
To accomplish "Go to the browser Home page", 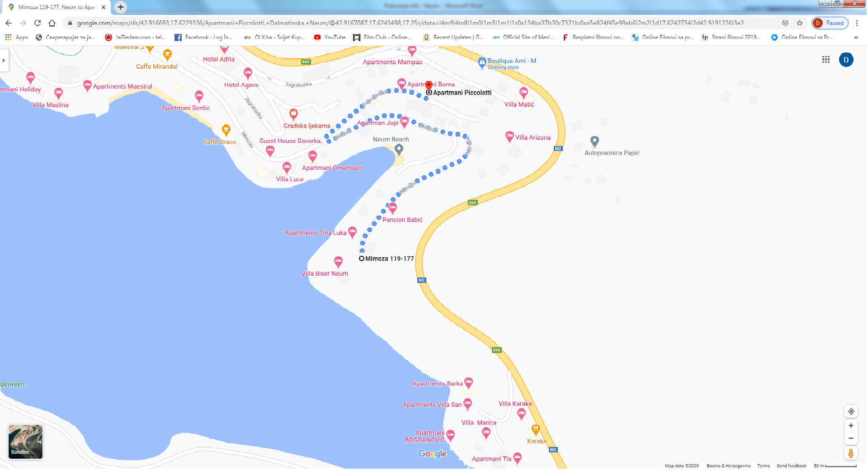I will [52, 23].
